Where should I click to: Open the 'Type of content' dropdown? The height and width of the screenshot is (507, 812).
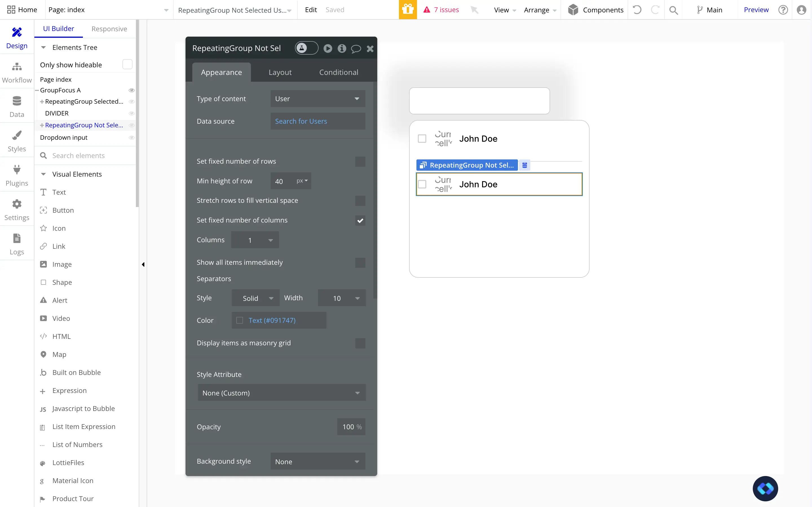tap(317, 99)
